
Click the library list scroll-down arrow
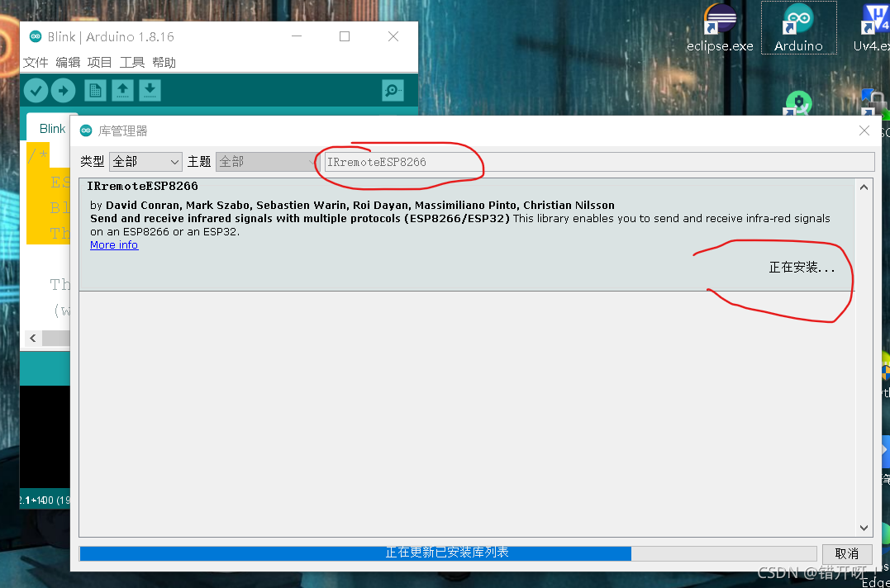(x=864, y=528)
